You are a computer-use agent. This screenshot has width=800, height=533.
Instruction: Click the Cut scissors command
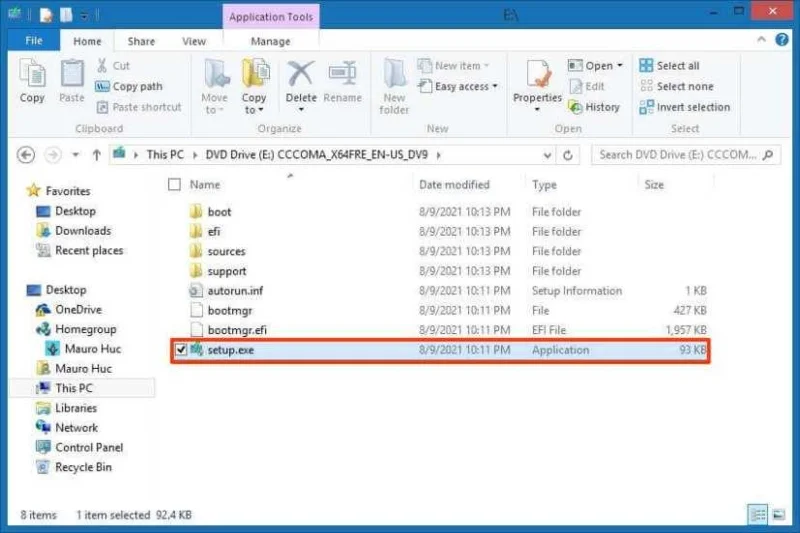(x=113, y=66)
